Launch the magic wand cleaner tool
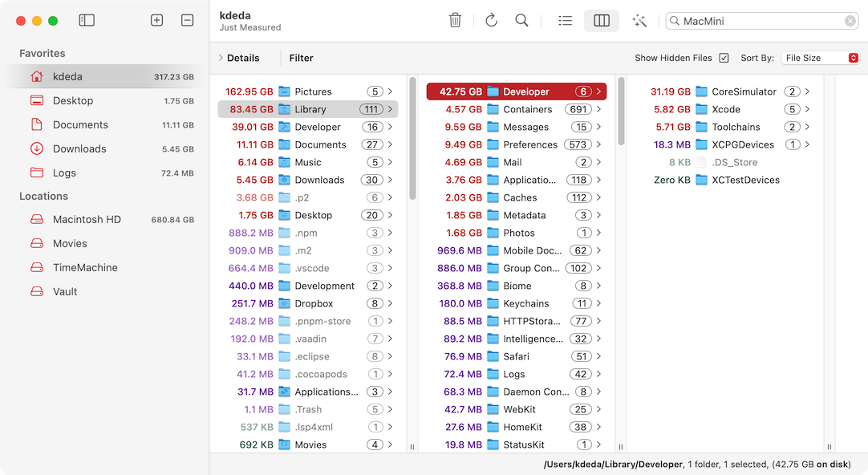Image resolution: width=868 pixels, height=475 pixels. click(639, 20)
